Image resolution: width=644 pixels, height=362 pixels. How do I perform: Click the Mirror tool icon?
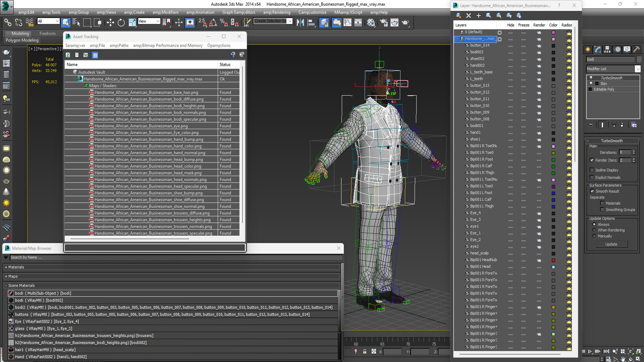point(301,22)
